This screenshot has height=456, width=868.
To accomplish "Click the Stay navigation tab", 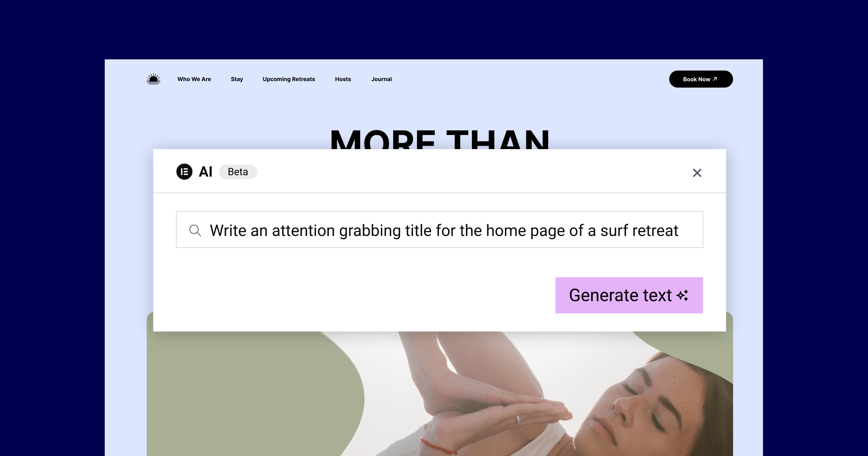I will click(x=236, y=79).
